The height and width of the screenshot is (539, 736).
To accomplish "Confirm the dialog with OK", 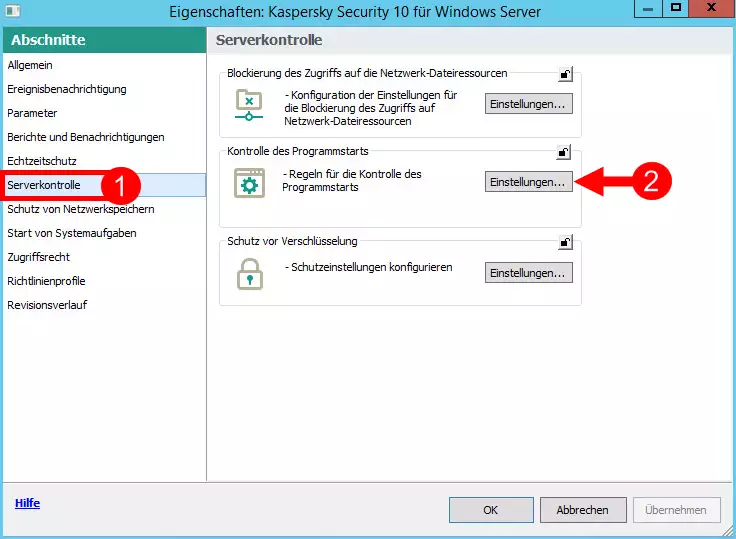I will point(491,510).
